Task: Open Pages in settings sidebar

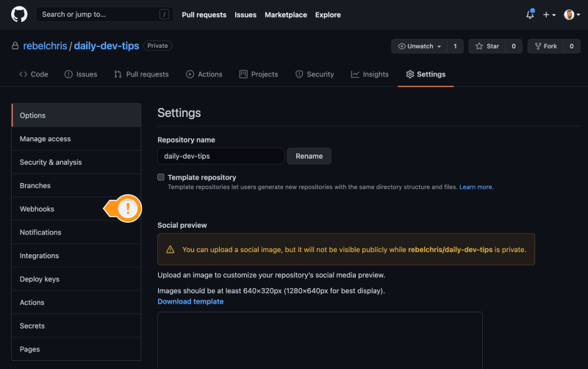Action: point(76,349)
